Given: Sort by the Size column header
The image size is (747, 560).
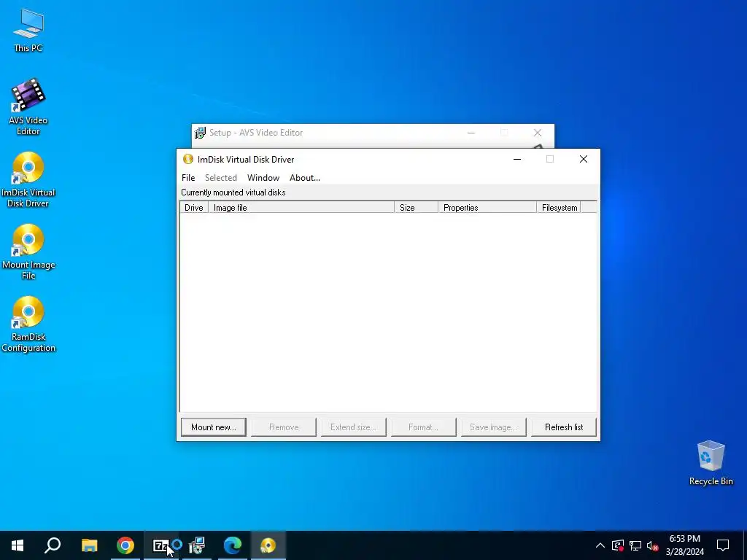Looking at the screenshot, I should click(416, 208).
